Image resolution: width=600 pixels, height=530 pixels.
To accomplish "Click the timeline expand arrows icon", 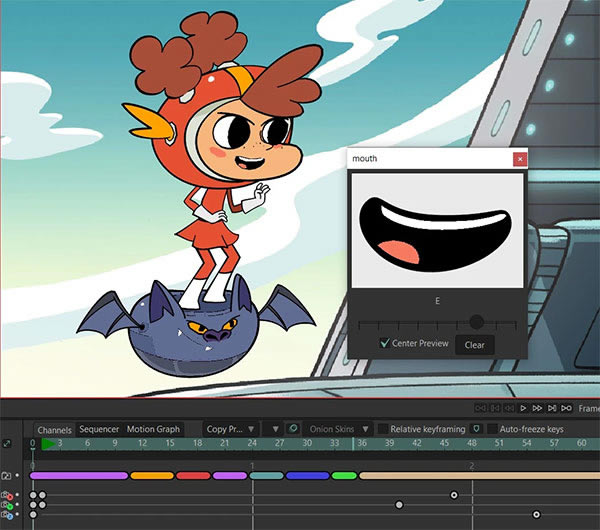I will (7, 444).
